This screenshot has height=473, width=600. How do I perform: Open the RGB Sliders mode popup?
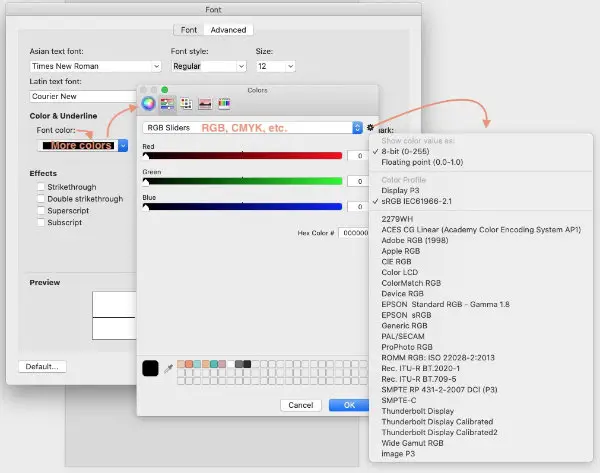[253, 127]
